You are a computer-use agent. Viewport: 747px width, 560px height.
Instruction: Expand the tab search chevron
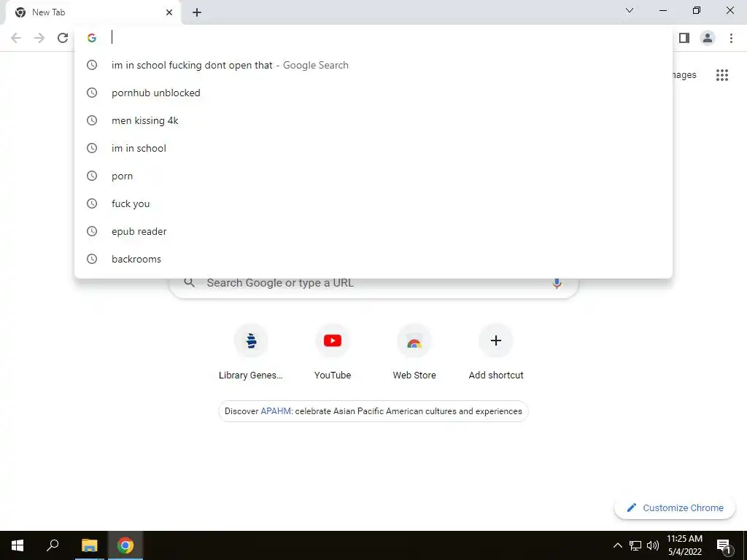630,10
